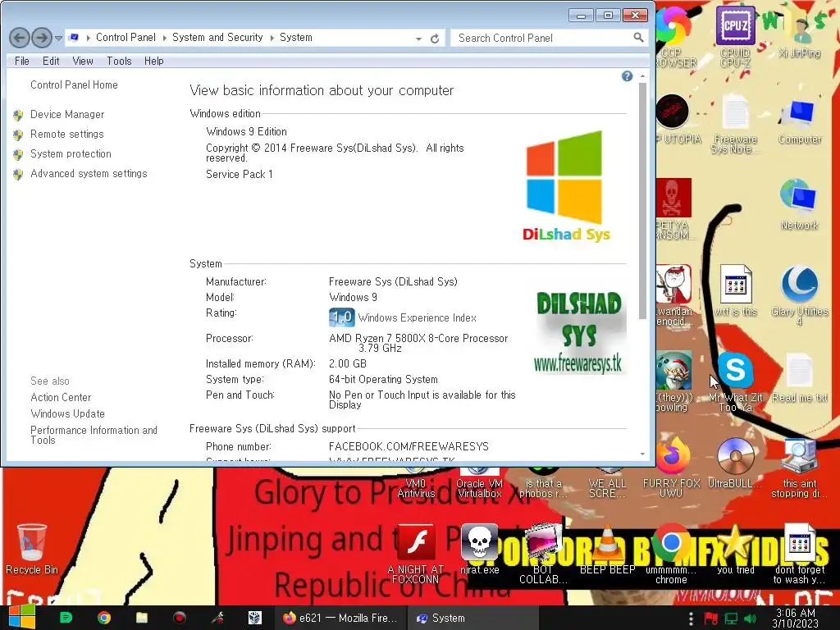Select the ummmmm... chrome desktop icon
The height and width of the screenshot is (630, 840).
click(671, 554)
